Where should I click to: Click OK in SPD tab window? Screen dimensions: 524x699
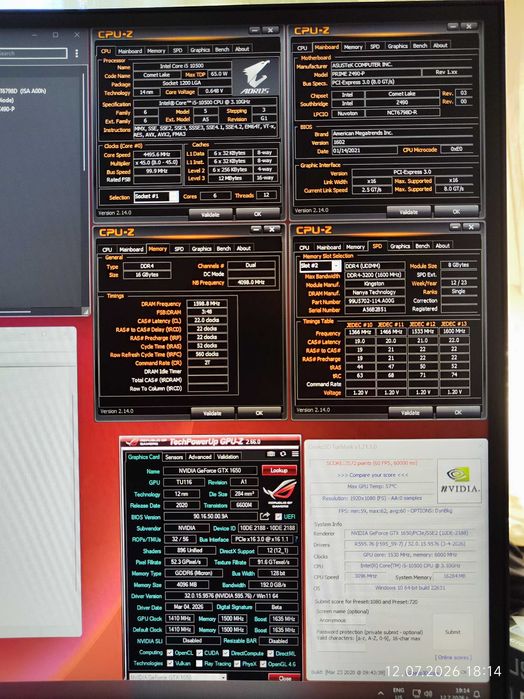[458, 412]
